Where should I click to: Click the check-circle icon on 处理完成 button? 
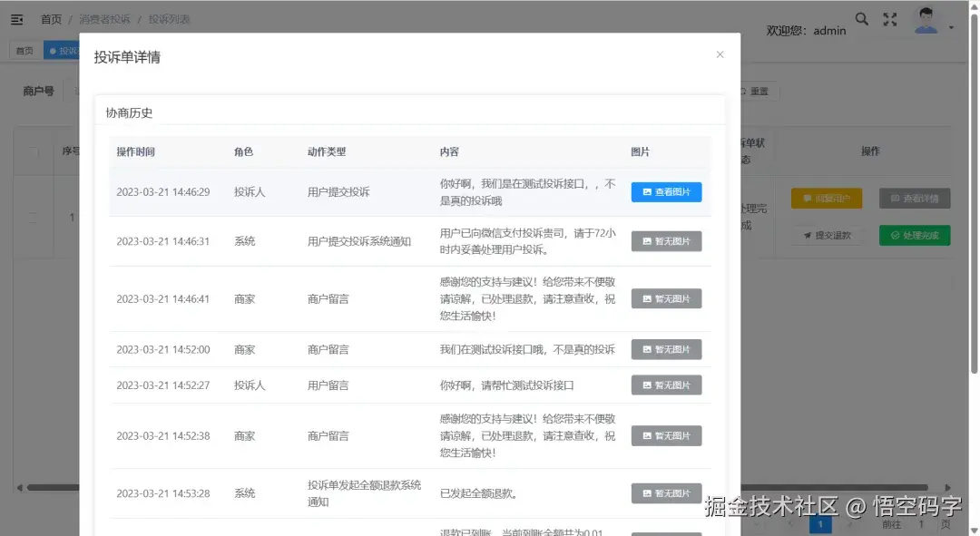pos(895,235)
